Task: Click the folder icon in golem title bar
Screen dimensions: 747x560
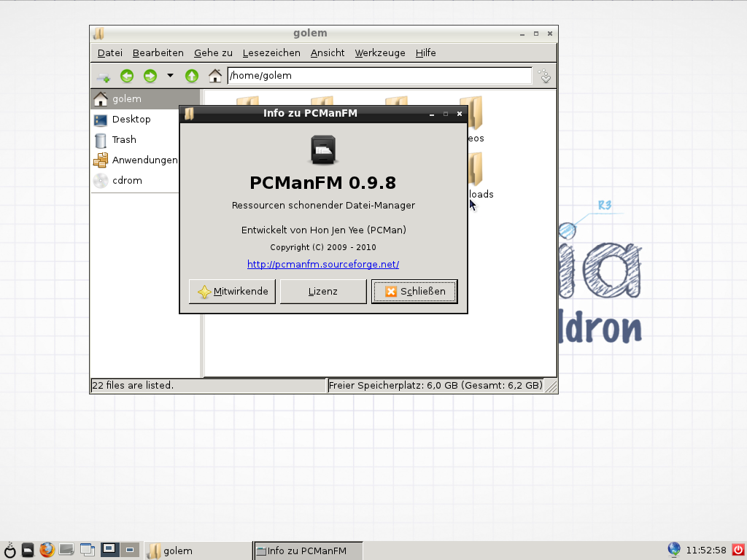Action: 98,34
